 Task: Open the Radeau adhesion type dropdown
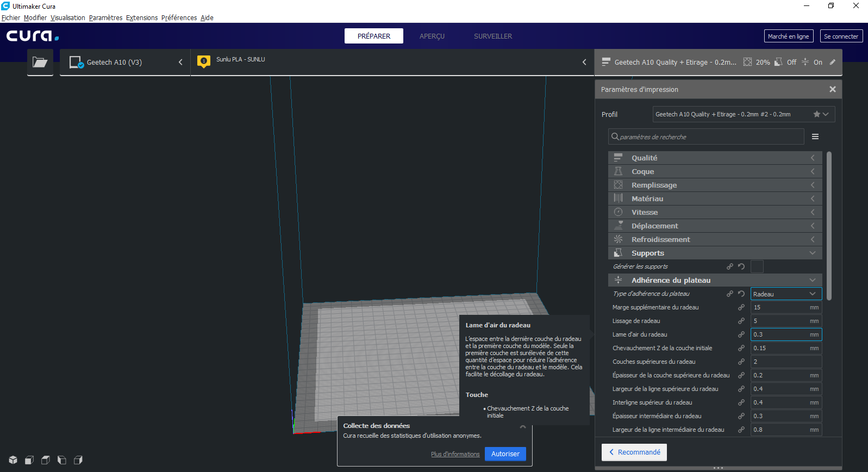[x=786, y=294]
